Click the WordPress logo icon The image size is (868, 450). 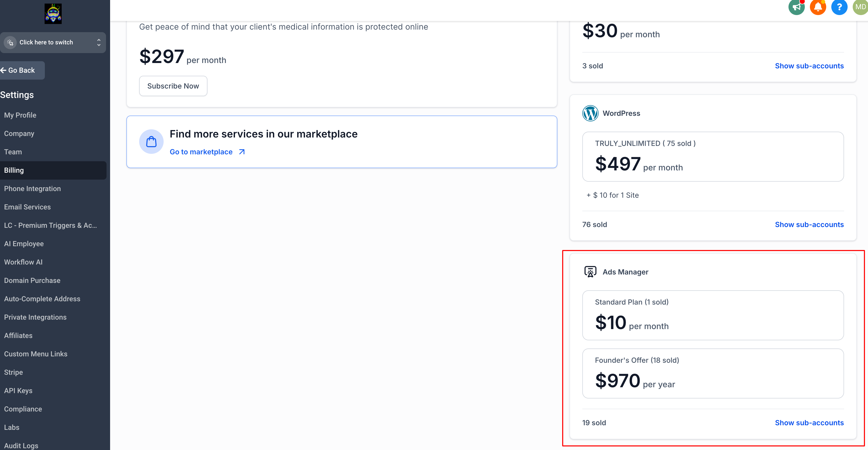click(590, 113)
